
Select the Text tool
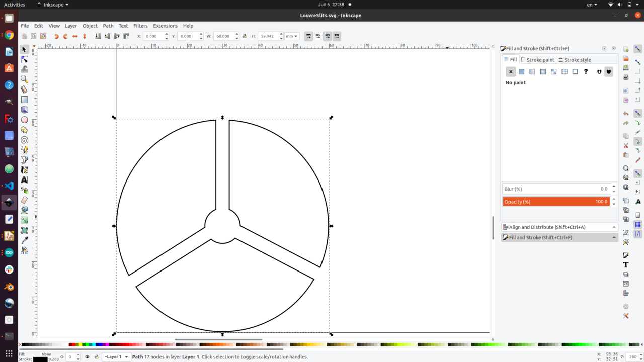pyautogui.click(x=24, y=180)
